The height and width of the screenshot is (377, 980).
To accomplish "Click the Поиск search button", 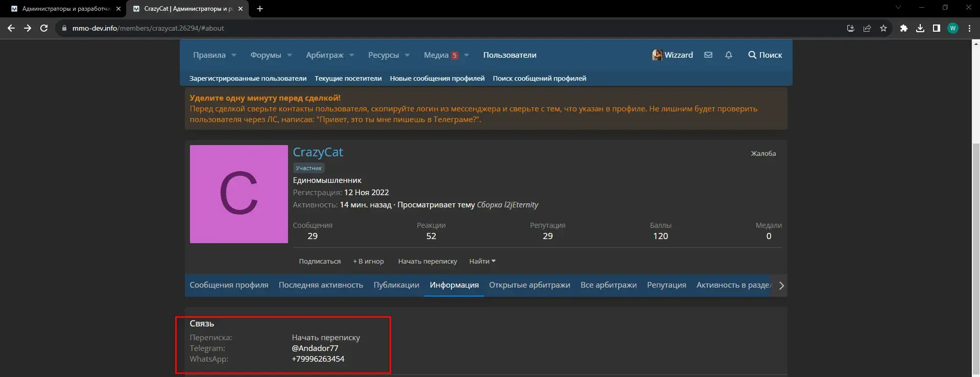I will tap(765, 55).
